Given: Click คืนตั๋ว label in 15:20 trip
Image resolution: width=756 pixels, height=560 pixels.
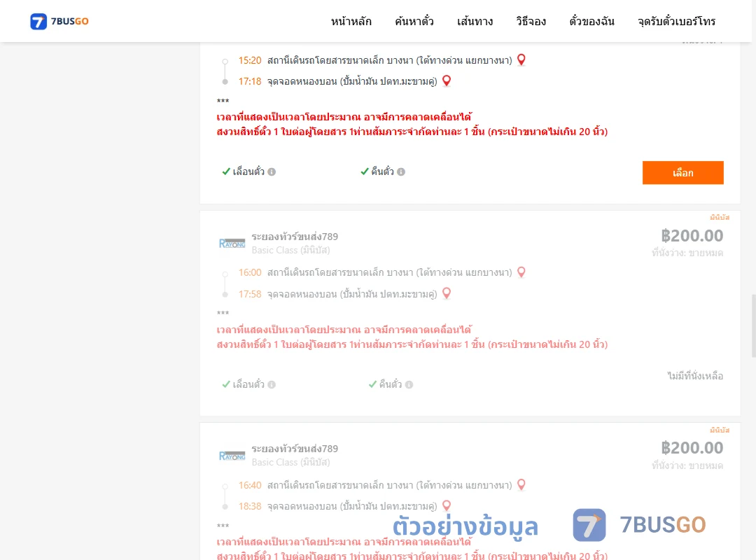Looking at the screenshot, I should pos(382,171).
